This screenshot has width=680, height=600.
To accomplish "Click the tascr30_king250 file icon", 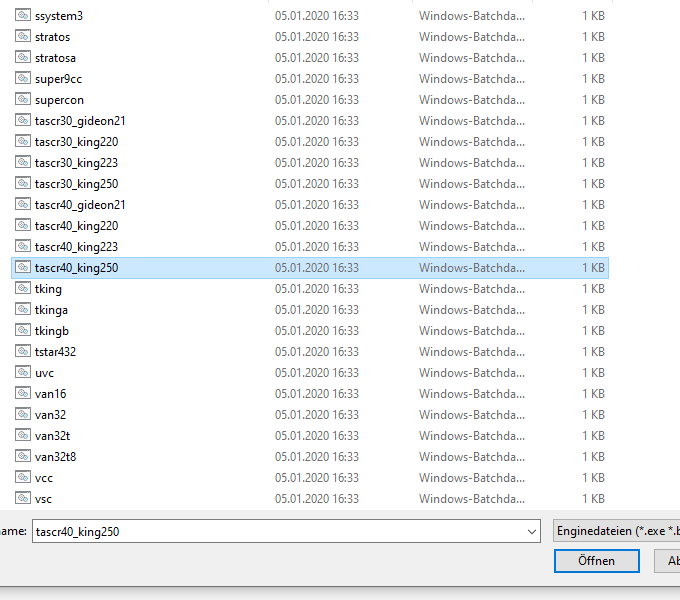I will pyautogui.click(x=23, y=183).
